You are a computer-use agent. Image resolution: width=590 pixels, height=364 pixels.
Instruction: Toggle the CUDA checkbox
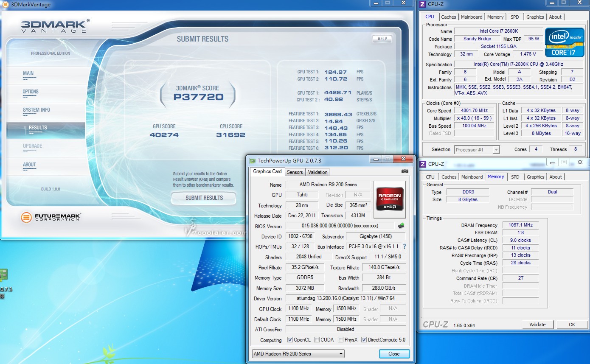317,340
